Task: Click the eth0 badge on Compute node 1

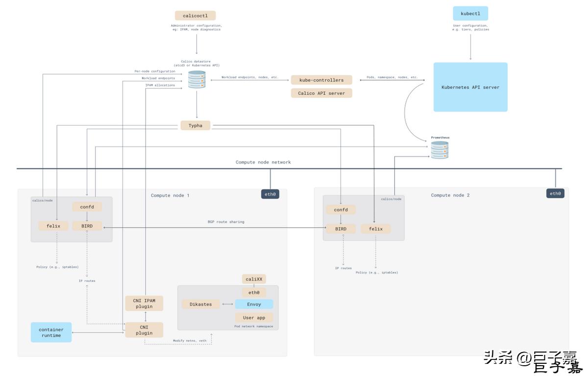Action: (269, 193)
